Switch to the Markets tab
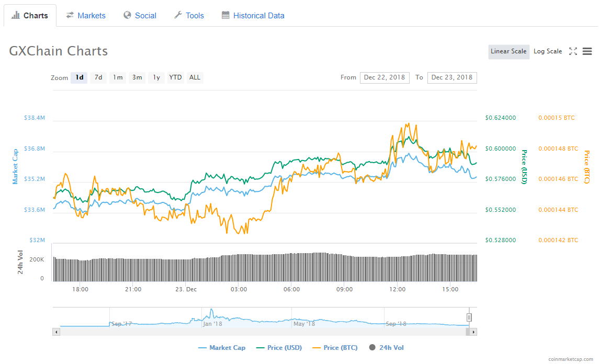 click(x=86, y=16)
